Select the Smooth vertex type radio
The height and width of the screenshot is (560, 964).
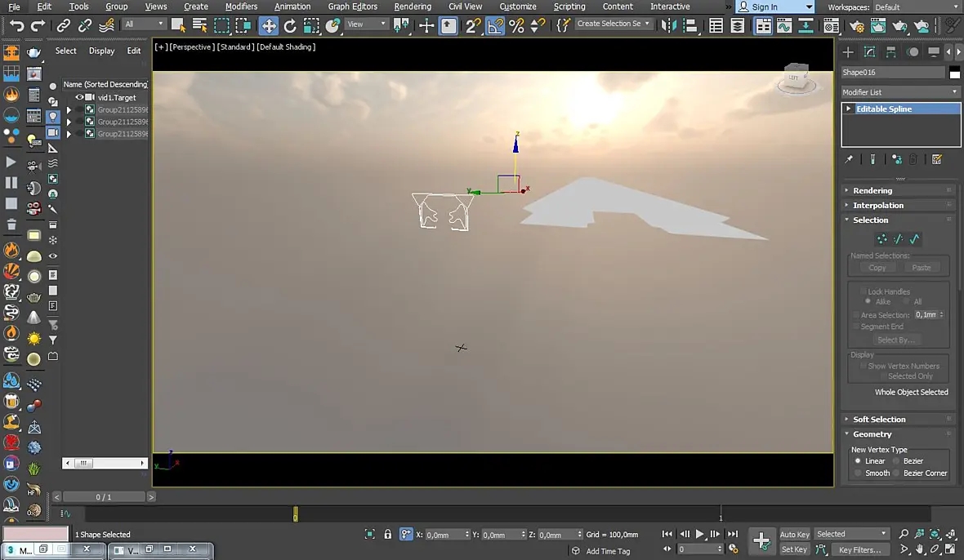859,473
